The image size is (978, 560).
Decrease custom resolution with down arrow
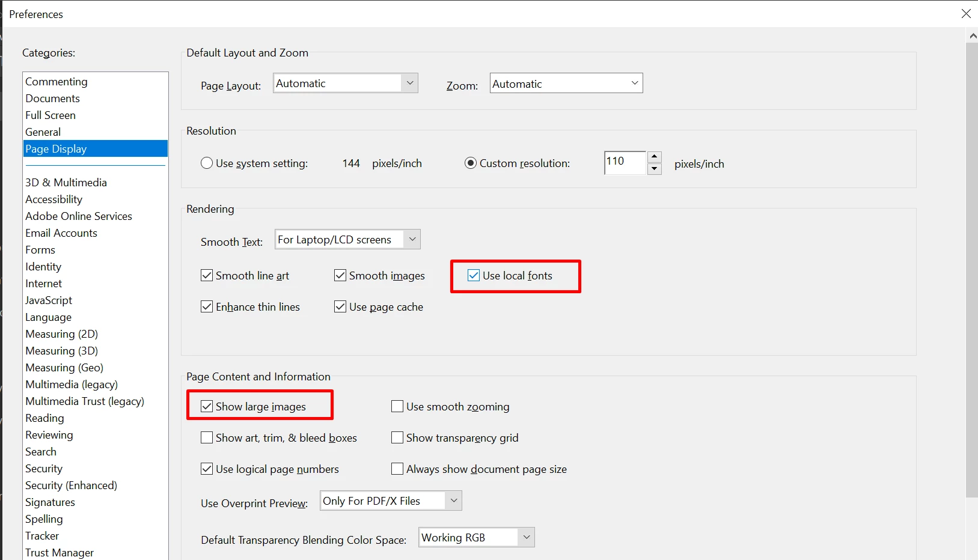click(655, 169)
